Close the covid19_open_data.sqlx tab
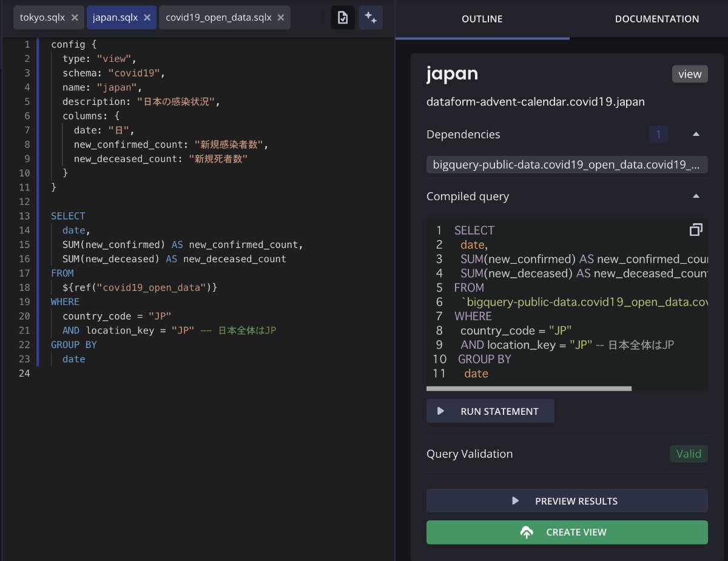Viewport: 728px width, 561px height. pyautogui.click(x=281, y=18)
